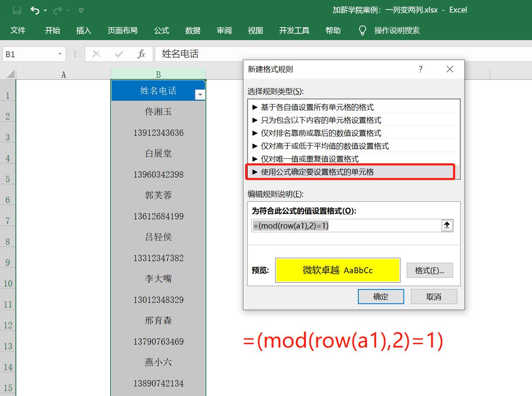Click the 确定 button to confirm the rule
This screenshot has width=532, height=396.
[380, 296]
